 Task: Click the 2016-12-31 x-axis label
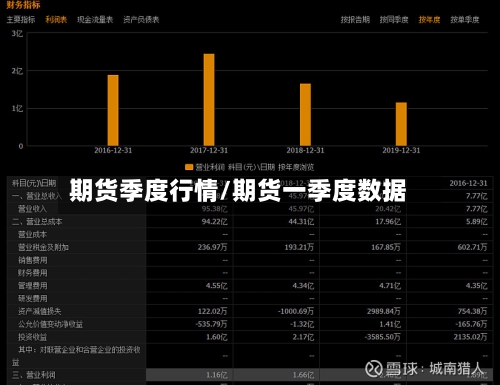[113, 150]
